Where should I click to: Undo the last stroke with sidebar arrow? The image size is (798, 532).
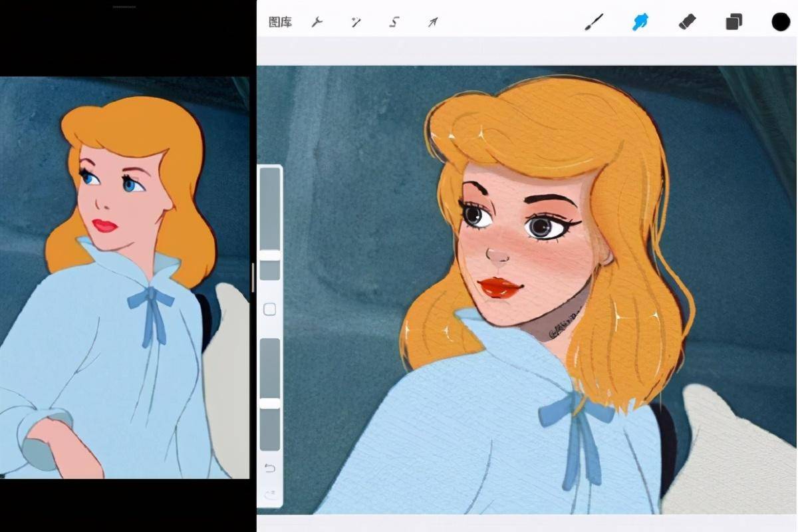[269, 468]
